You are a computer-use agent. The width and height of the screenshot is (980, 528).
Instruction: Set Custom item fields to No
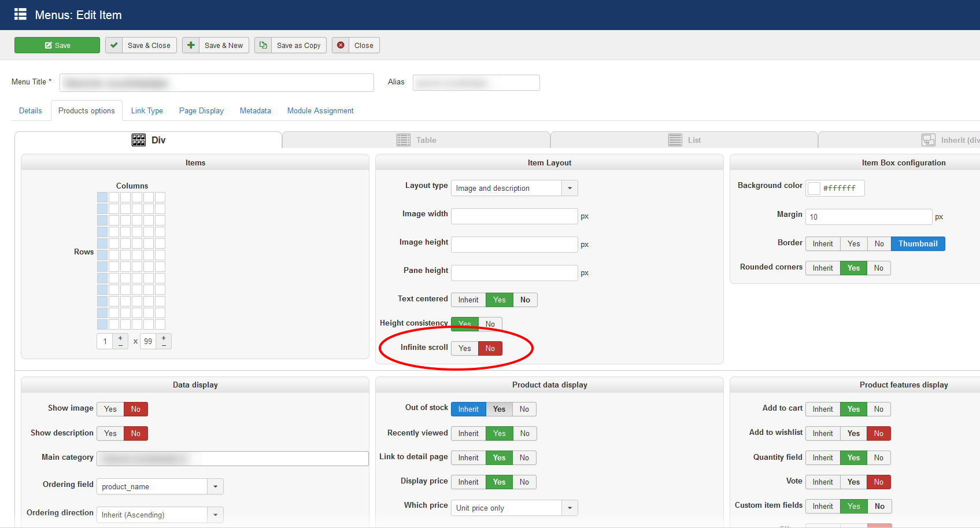pos(880,506)
